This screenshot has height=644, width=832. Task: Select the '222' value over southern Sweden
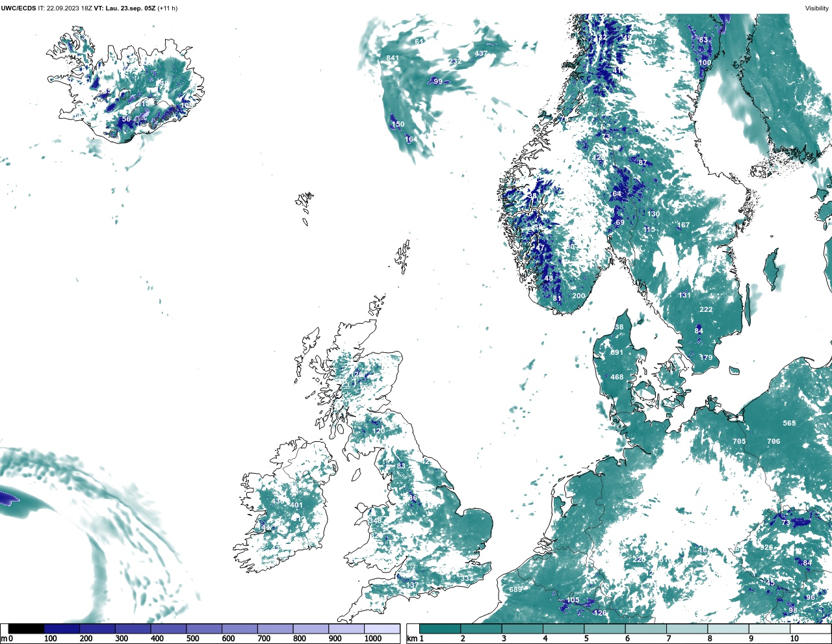706,309
